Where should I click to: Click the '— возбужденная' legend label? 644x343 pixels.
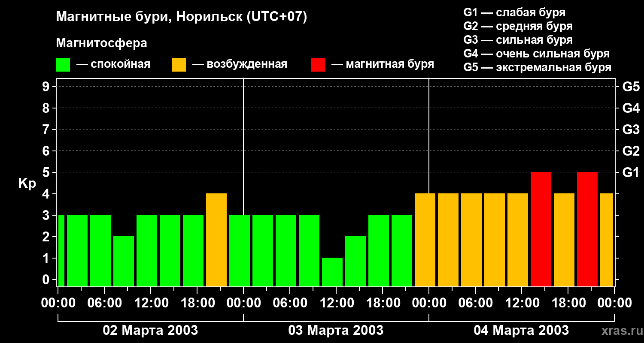[240, 64]
